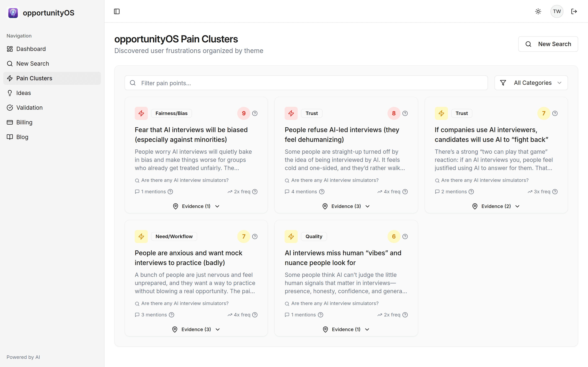Toggle the light/dark theme sun icon
588x367 pixels.
(538, 11)
